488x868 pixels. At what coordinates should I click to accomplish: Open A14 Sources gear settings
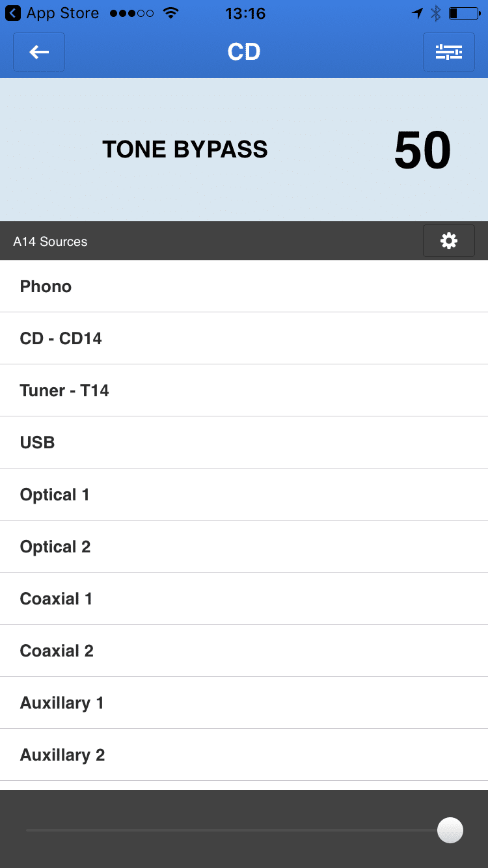coord(449,241)
